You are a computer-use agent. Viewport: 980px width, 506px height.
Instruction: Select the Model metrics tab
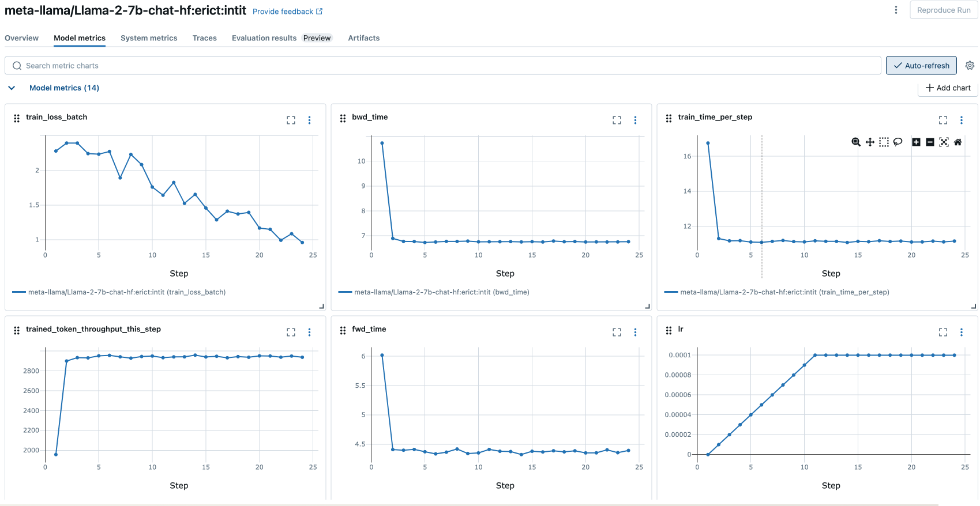[x=80, y=38]
